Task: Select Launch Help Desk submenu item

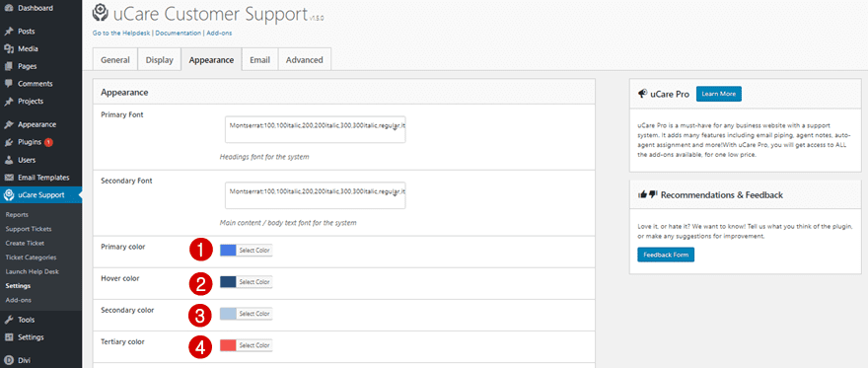Action: [x=32, y=271]
